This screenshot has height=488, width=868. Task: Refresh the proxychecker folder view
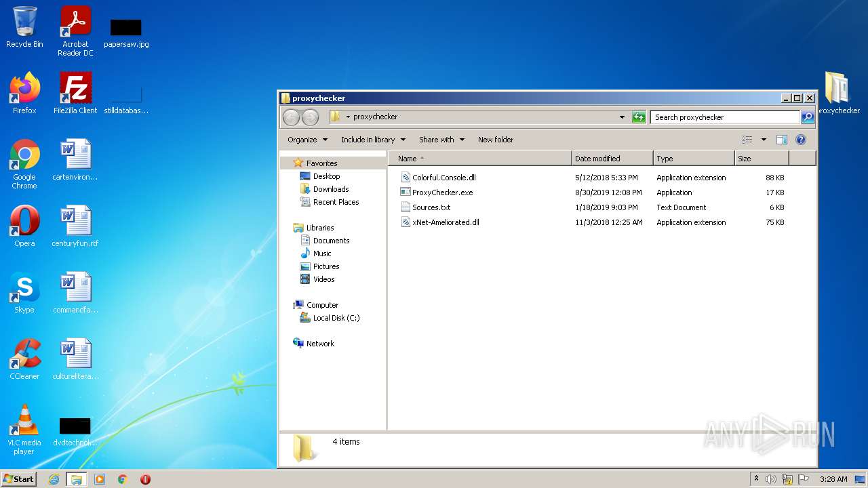pos(639,117)
